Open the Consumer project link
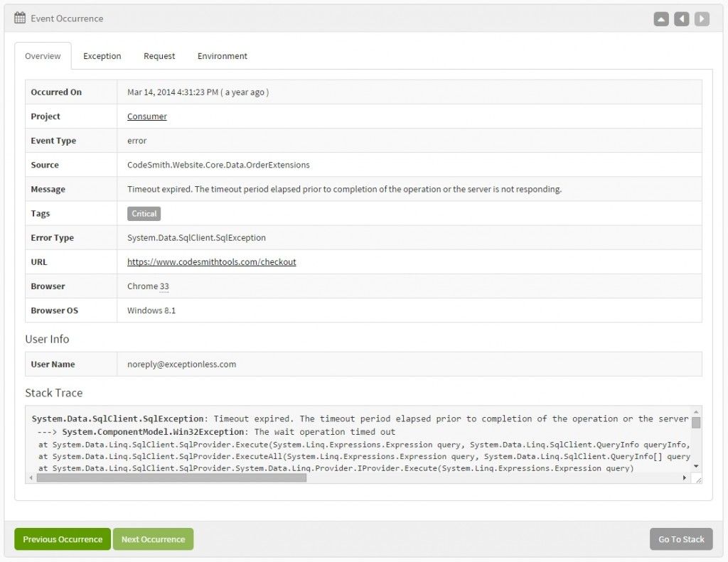728x562 pixels. (x=146, y=116)
